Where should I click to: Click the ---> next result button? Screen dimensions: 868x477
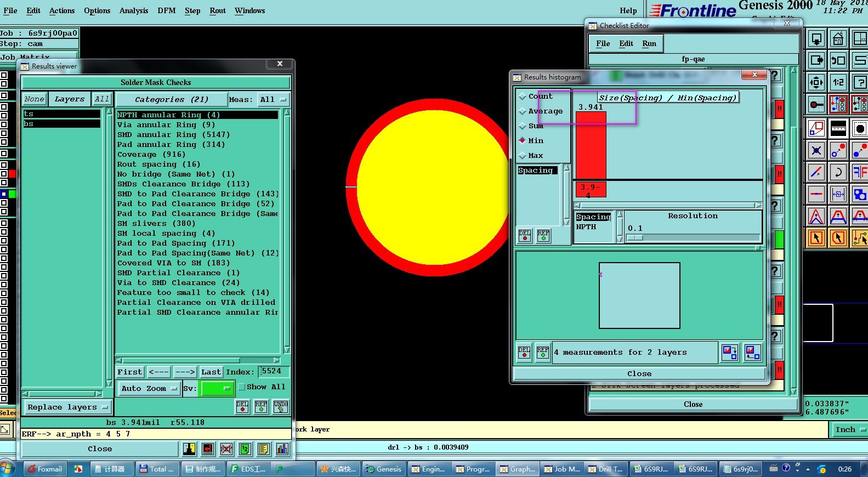[x=185, y=372]
